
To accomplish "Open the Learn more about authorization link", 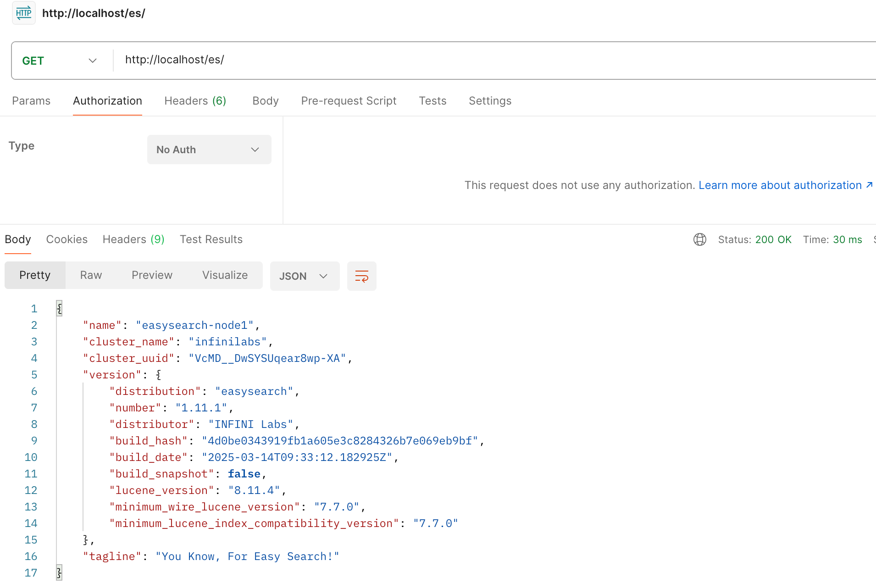I will click(785, 185).
